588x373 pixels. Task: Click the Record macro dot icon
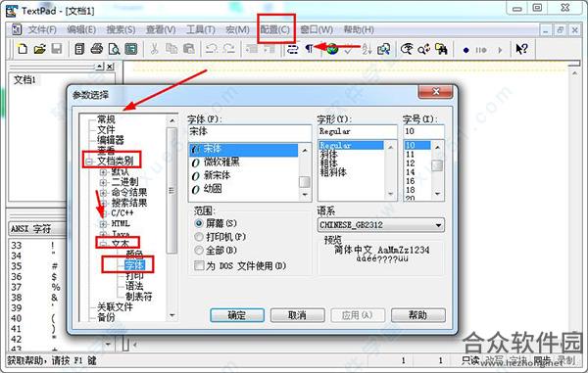(x=465, y=50)
